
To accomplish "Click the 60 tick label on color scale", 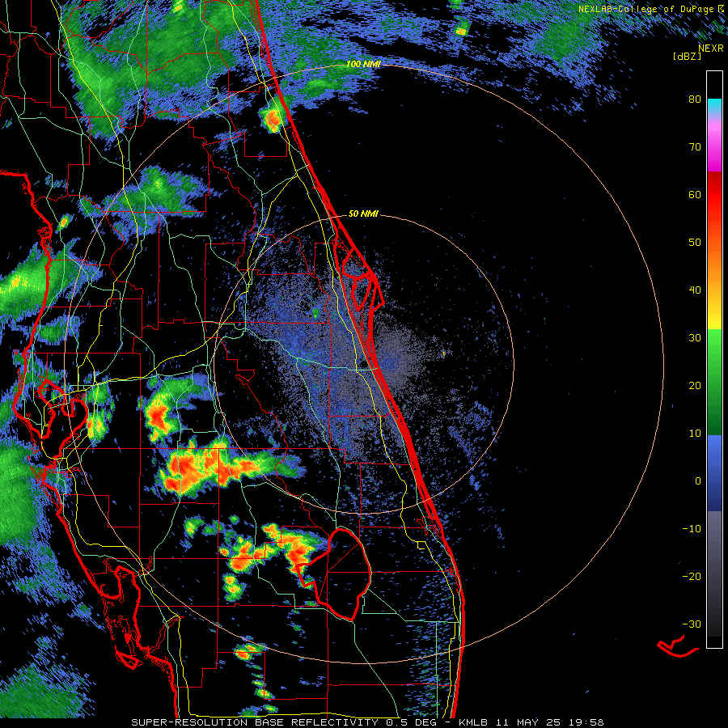I will tap(695, 194).
